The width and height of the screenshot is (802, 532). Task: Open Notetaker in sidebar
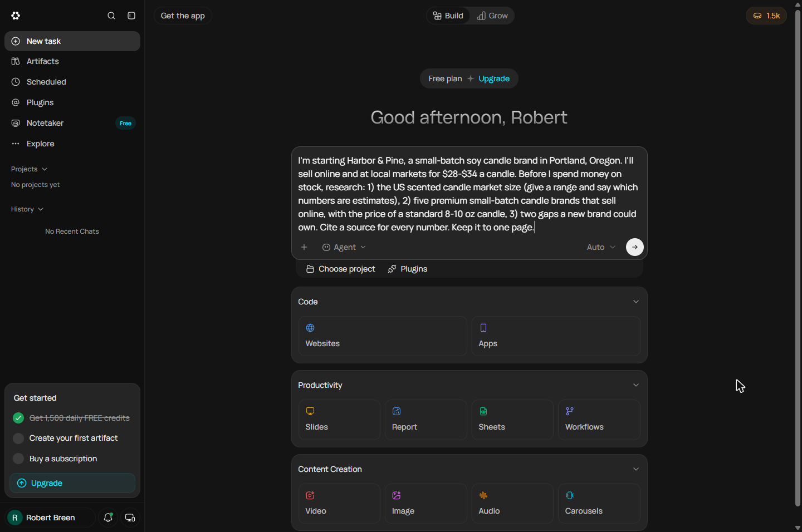tap(72, 123)
